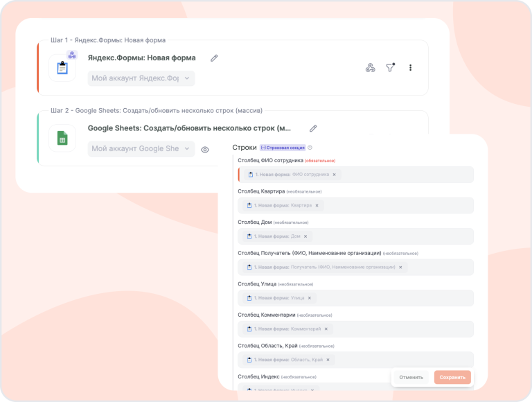
Task: Remove the Улица value tag
Action: pos(310,298)
